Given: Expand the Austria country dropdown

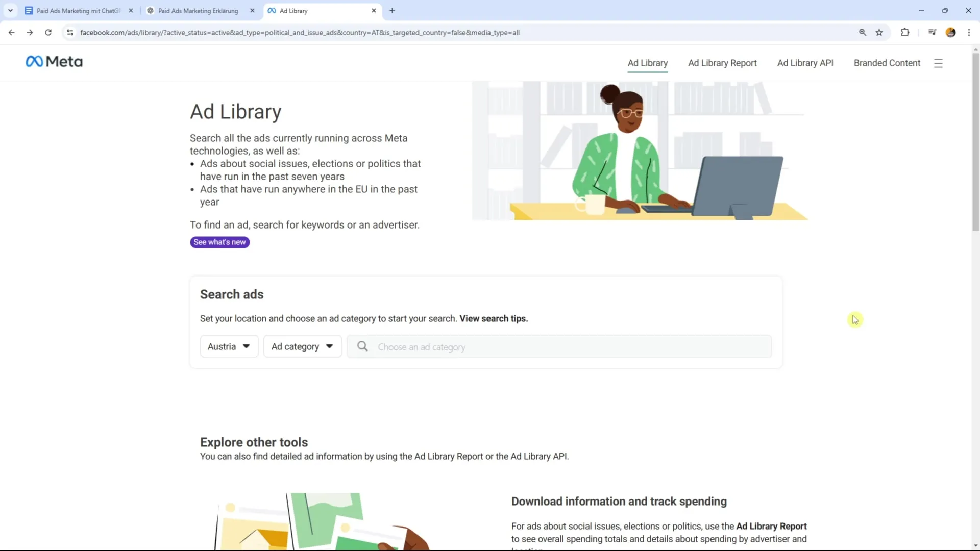Looking at the screenshot, I should pos(229,346).
